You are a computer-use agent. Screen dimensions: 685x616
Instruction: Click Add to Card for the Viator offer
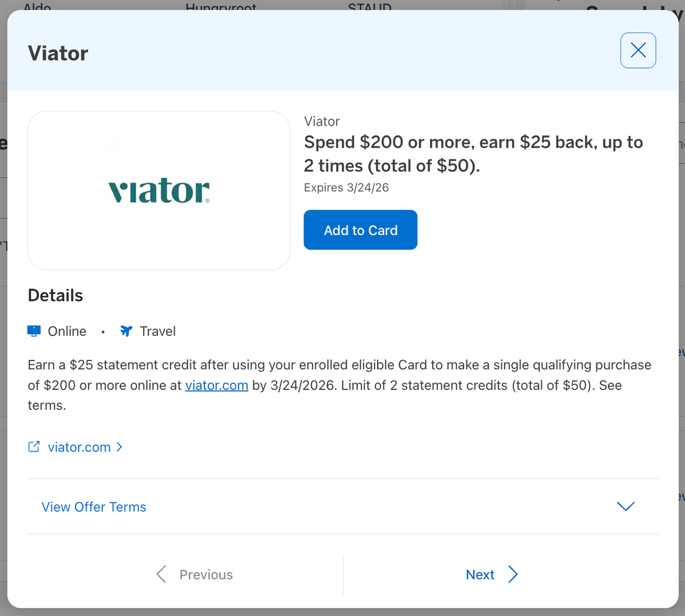click(x=360, y=230)
